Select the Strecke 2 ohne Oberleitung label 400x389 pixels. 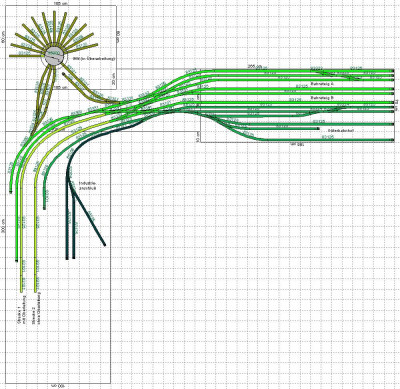[x=36, y=308]
